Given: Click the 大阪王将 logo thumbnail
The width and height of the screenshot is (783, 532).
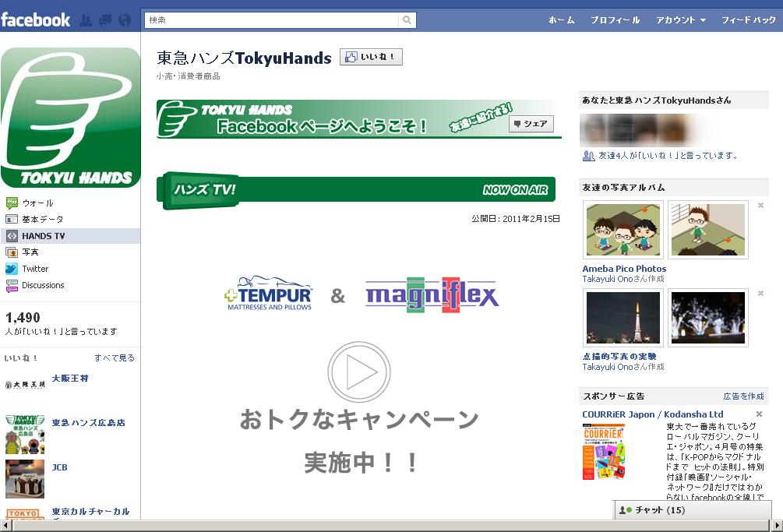Looking at the screenshot, I should [25, 385].
